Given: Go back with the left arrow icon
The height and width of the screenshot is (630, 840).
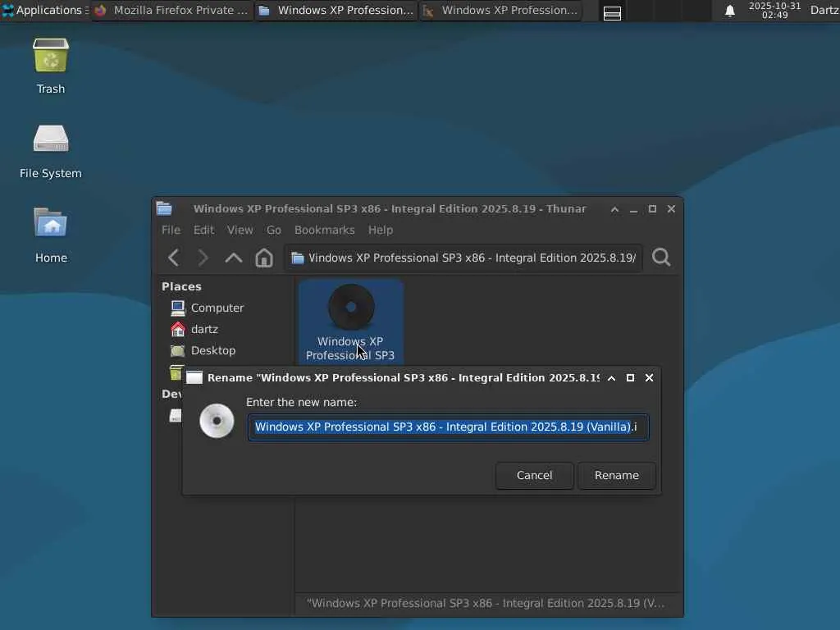Looking at the screenshot, I should (174, 258).
